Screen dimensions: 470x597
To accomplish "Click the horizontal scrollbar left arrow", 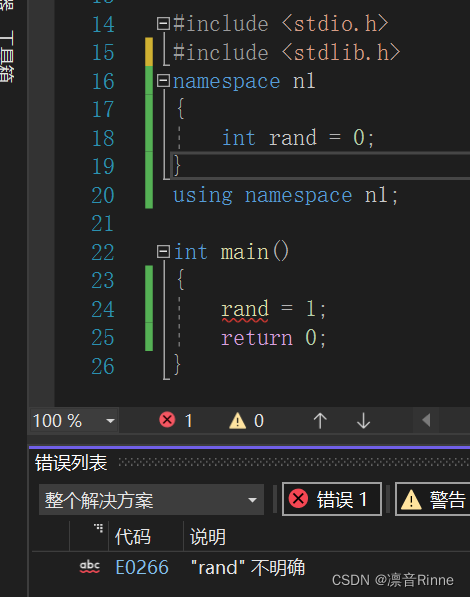I will coord(426,420).
